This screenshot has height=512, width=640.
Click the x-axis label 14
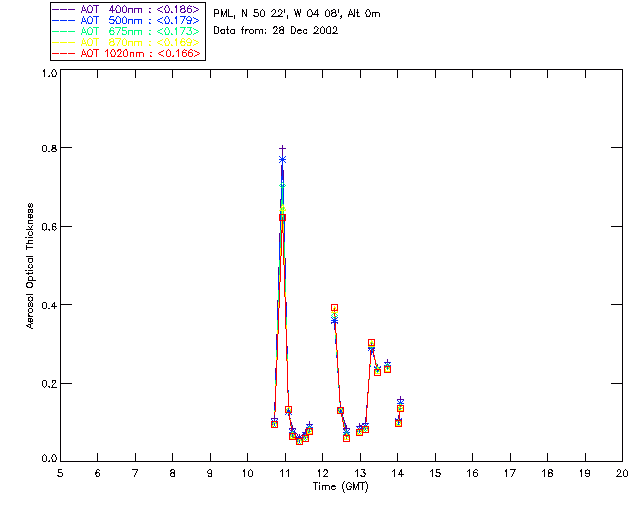tap(398, 473)
